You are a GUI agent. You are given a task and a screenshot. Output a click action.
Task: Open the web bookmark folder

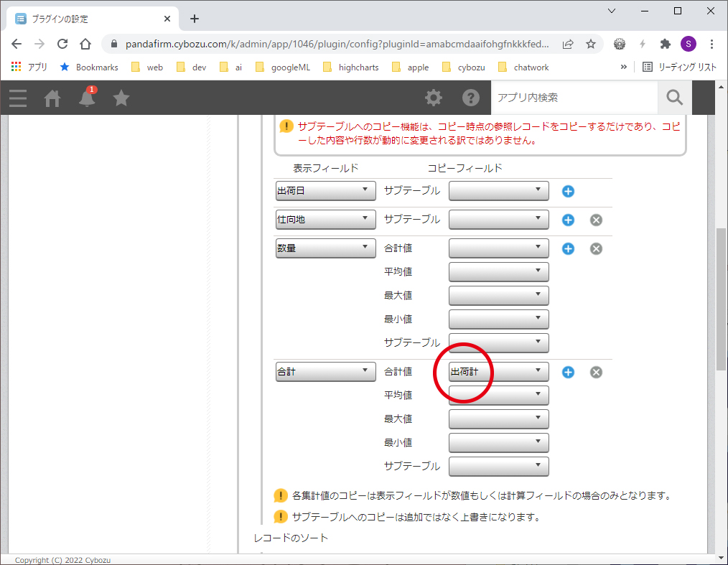pyautogui.click(x=147, y=67)
